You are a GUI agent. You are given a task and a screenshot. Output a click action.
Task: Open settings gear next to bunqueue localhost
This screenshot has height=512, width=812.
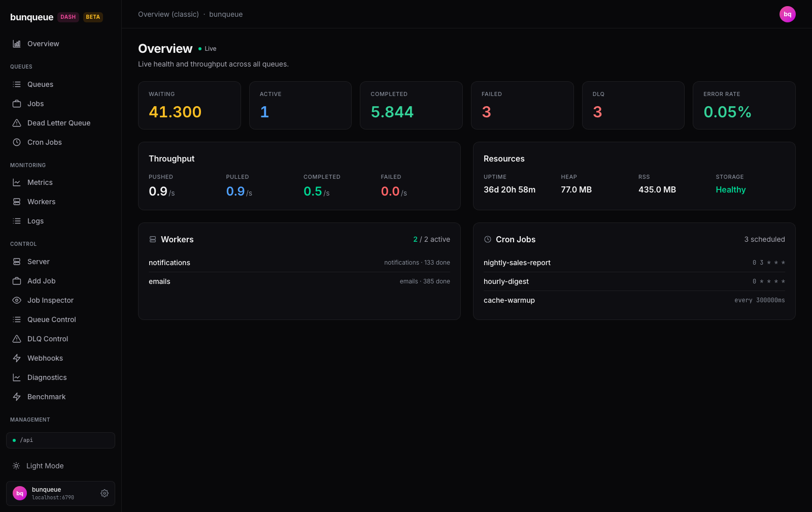click(105, 493)
